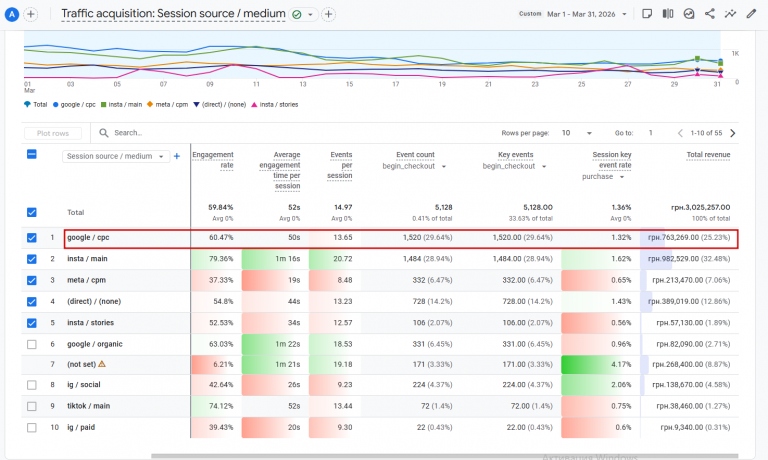The width and height of the screenshot is (768, 460).
Task: Toggle the insta / stories chart legend item
Action: pos(274,104)
